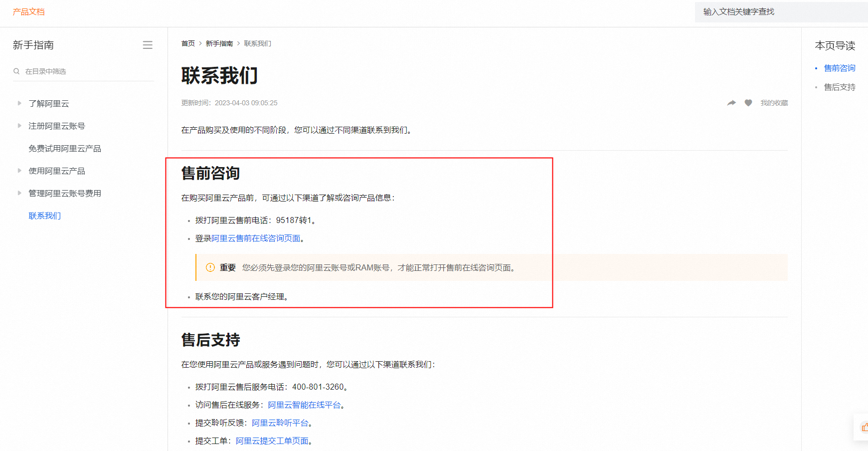This screenshot has height=451, width=868.
Task: Select 联系我们 in the sidebar
Action: tap(45, 216)
